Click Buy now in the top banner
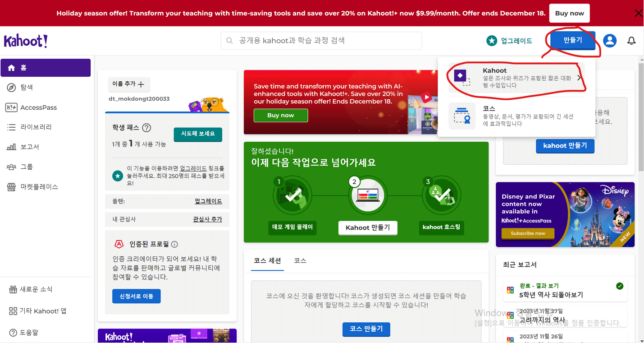The width and height of the screenshot is (644, 343). [569, 13]
